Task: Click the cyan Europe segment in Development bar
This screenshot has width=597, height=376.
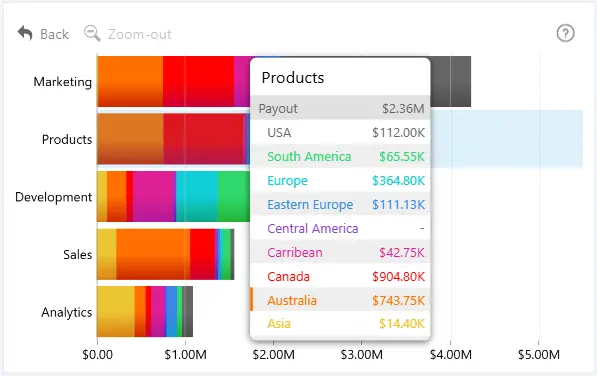Action: 197,196
